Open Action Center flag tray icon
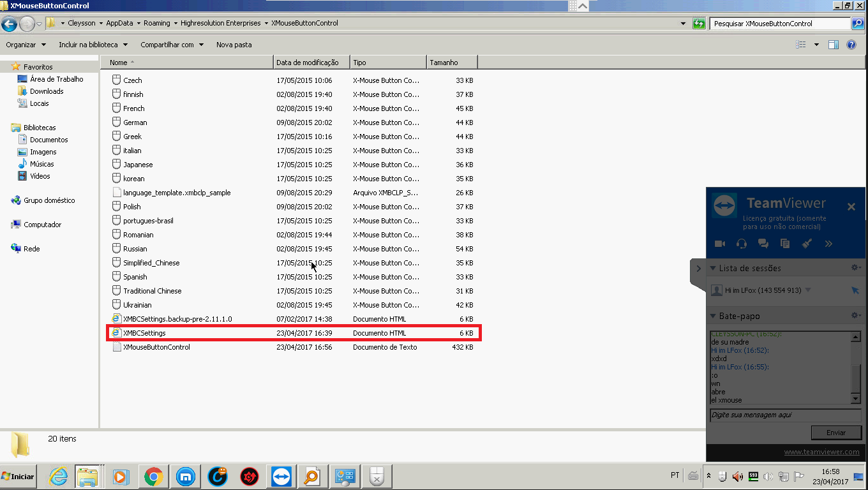The width and height of the screenshot is (868, 490). point(798,476)
